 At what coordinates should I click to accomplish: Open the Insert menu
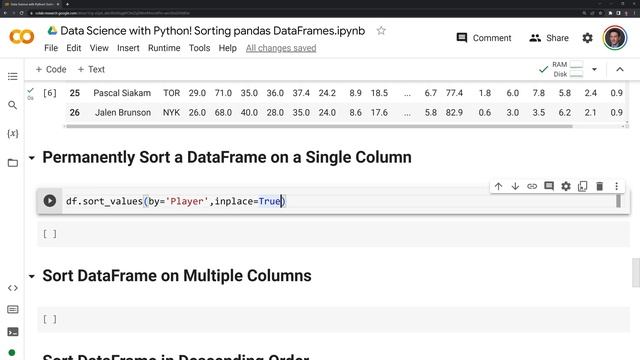[128, 48]
